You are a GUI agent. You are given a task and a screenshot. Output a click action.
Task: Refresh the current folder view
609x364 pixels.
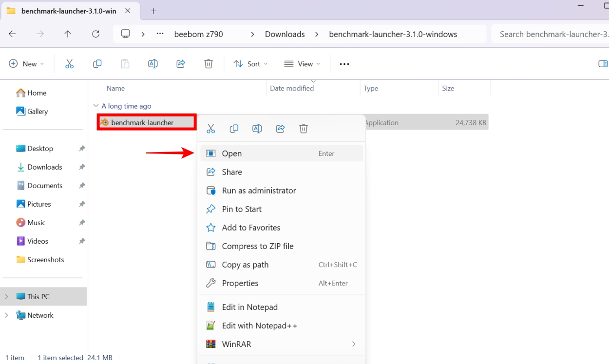click(x=95, y=34)
